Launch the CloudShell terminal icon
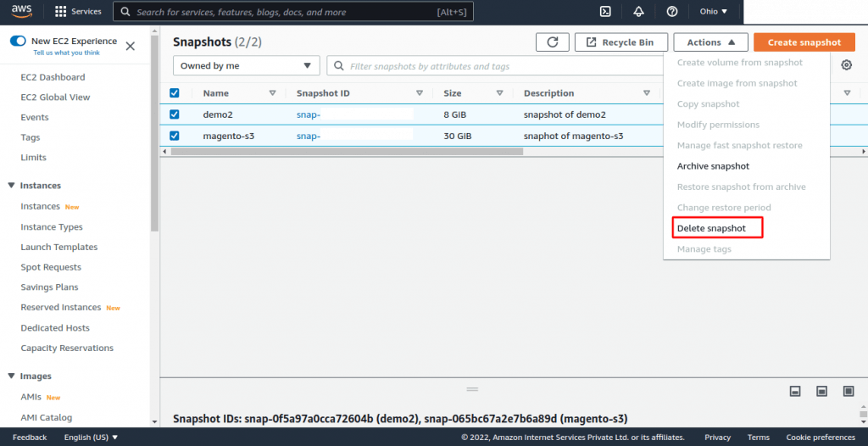Viewport: 868px width, 446px height. 605,12
